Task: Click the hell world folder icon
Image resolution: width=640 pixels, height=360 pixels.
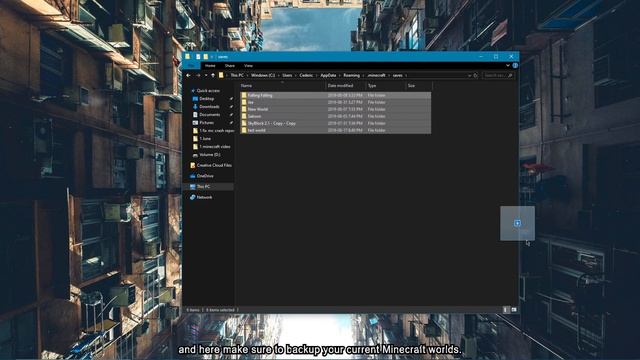Action: (244, 130)
